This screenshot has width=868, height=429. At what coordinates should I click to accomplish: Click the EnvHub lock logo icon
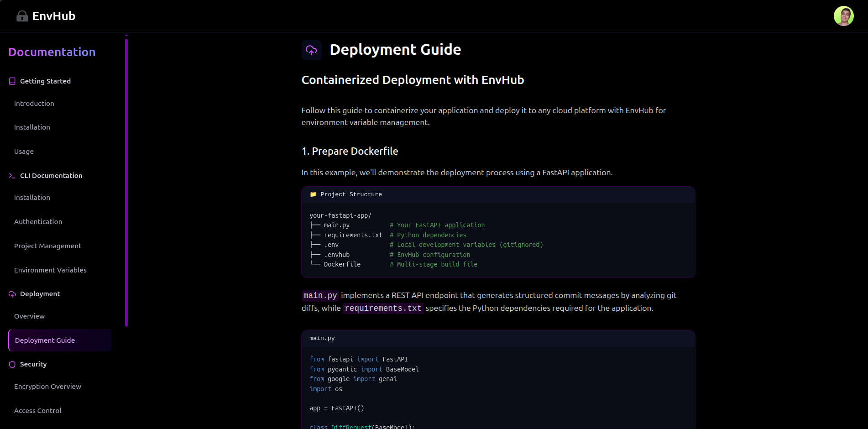pyautogui.click(x=22, y=16)
